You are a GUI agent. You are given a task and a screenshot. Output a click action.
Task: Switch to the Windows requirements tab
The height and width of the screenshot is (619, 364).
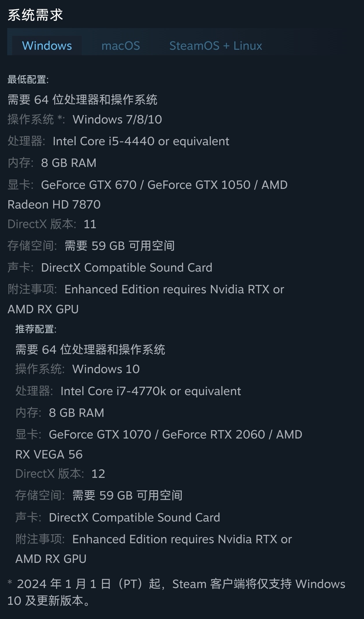pyautogui.click(x=47, y=46)
